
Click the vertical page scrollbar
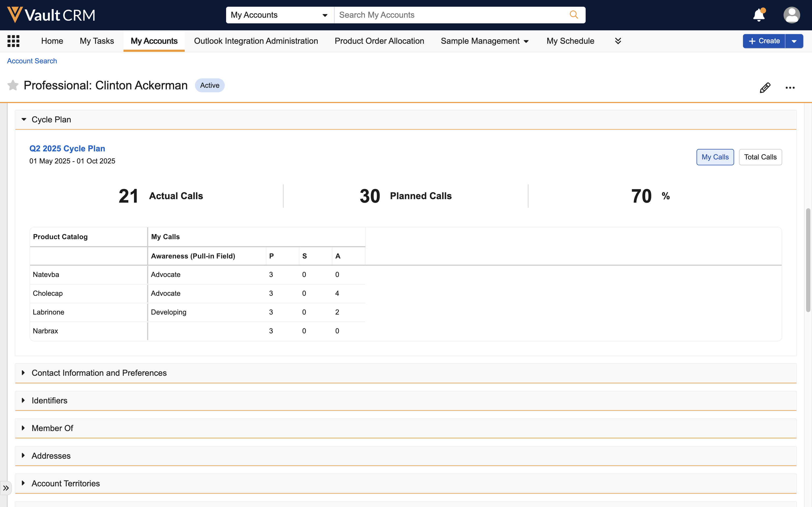(808, 260)
